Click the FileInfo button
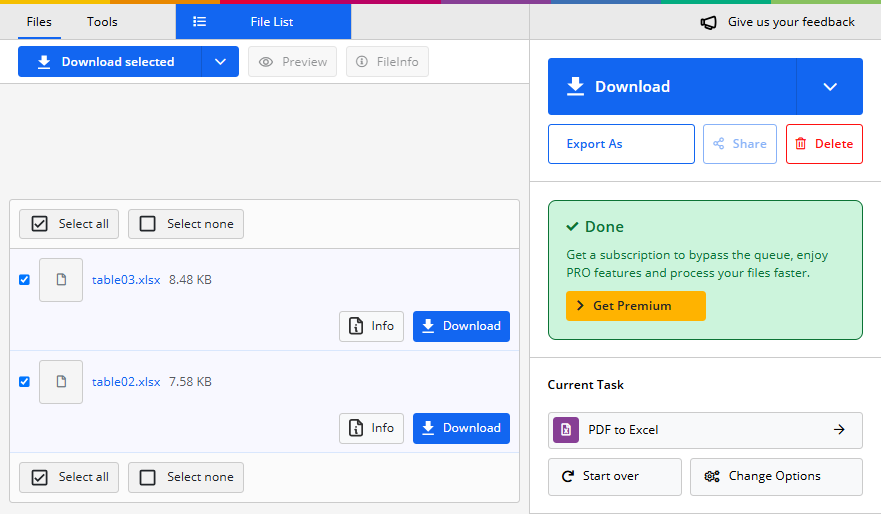The image size is (881, 514). pos(387,62)
